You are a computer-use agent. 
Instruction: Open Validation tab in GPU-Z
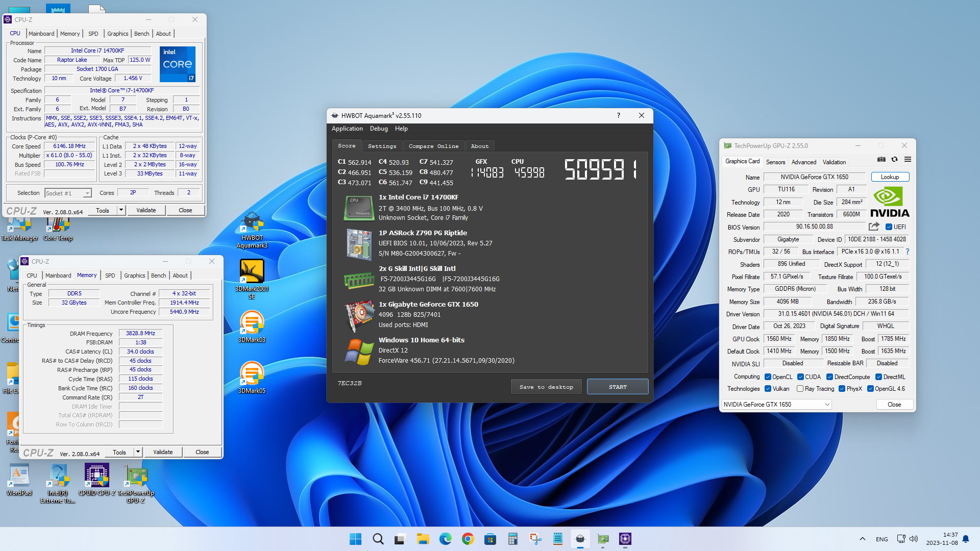tap(834, 162)
